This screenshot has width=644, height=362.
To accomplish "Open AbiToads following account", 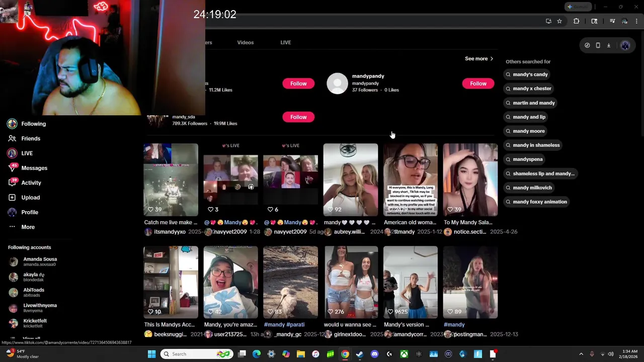I will click(x=27, y=292).
